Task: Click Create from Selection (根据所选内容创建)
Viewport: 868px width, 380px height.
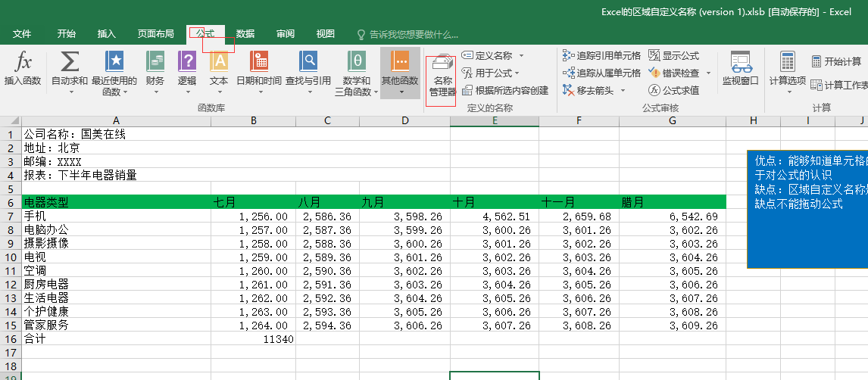Action: (x=505, y=90)
